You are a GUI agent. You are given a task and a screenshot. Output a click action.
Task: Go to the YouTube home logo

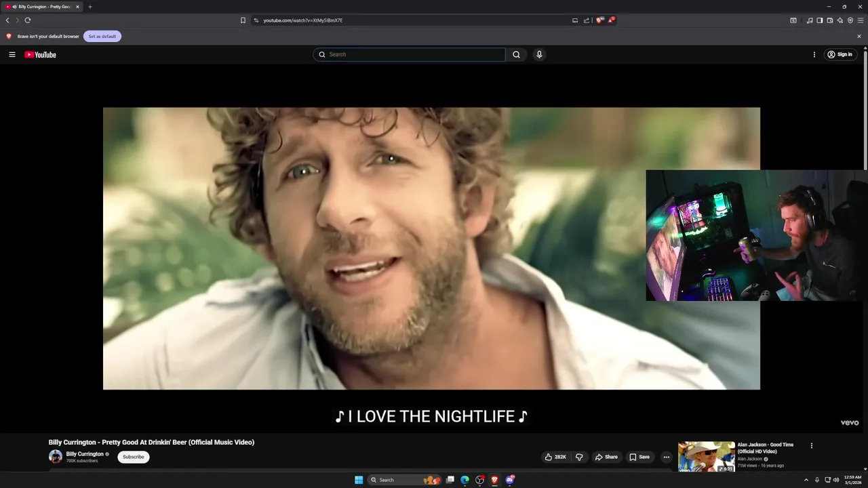[41, 55]
